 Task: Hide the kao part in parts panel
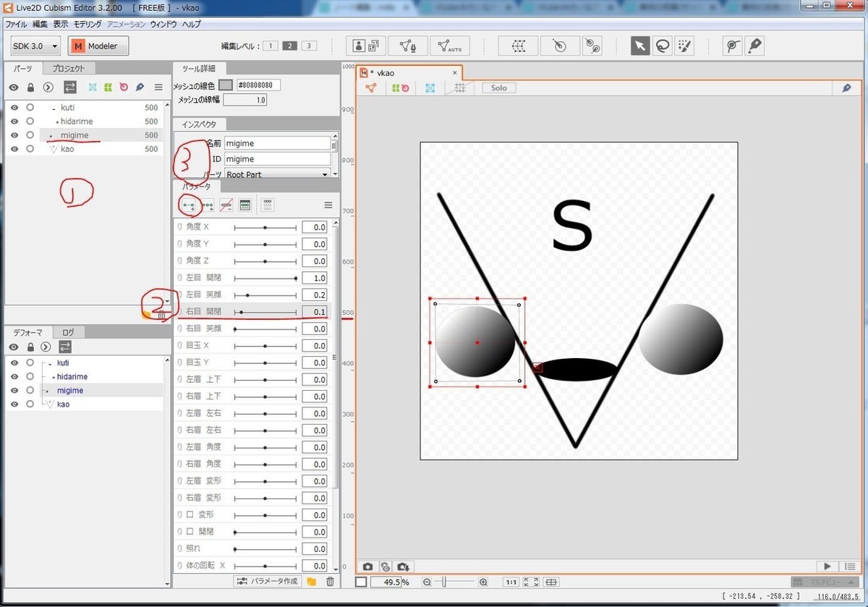point(14,149)
